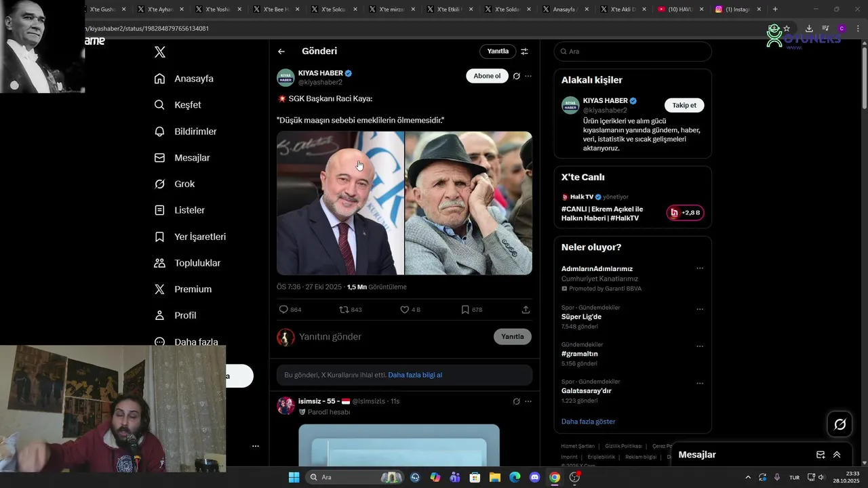The image size is (868, 488).
Task: Open Windows Start menu
Action: pyautogui.click(x=294, y=477)
